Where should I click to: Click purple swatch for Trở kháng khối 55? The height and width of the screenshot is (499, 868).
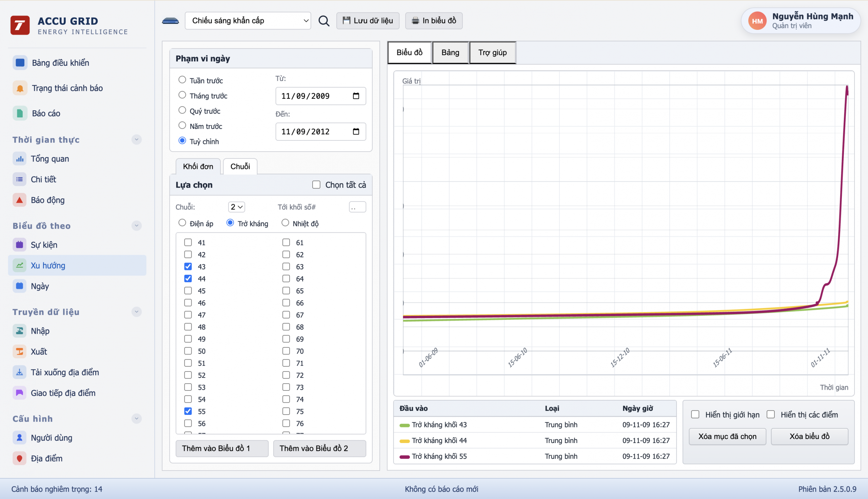click(405, 457)
